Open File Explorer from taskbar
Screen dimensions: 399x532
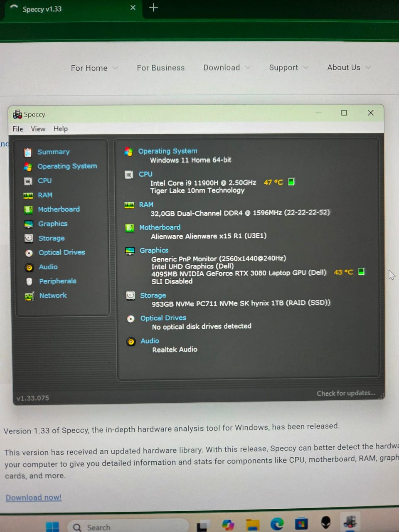pyautogui.click(x=252, y=525)
